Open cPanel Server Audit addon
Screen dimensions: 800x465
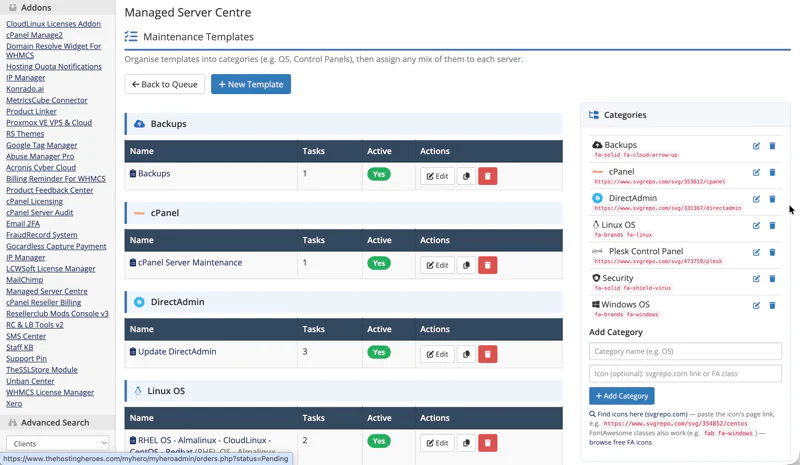click(x=40, y=212)
